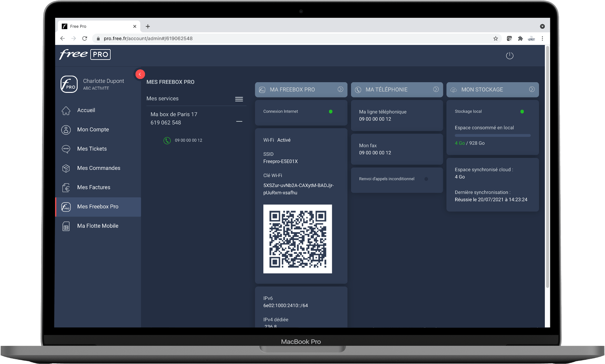605x364 pixels.
Task: Click the Wi-Fi QR code
Action: (298, 239)
